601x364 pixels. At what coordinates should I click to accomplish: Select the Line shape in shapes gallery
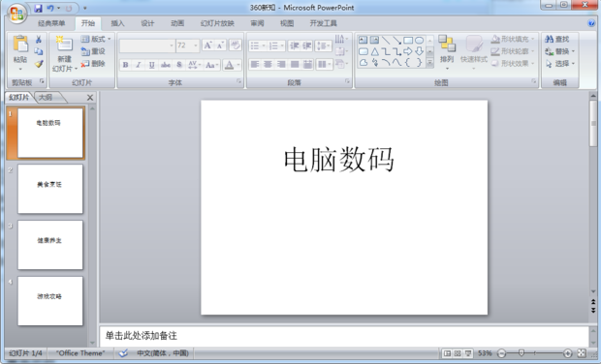click(x=386, y=41)
